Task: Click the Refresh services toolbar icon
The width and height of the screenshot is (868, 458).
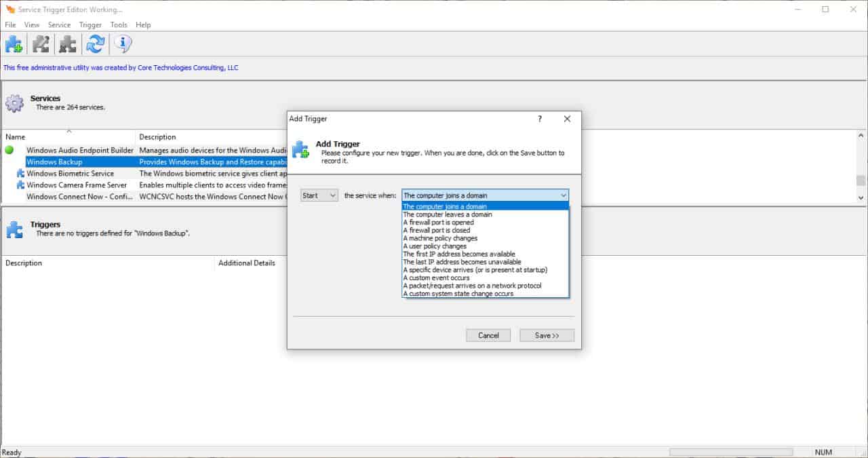Action: (x=96, y=45)
